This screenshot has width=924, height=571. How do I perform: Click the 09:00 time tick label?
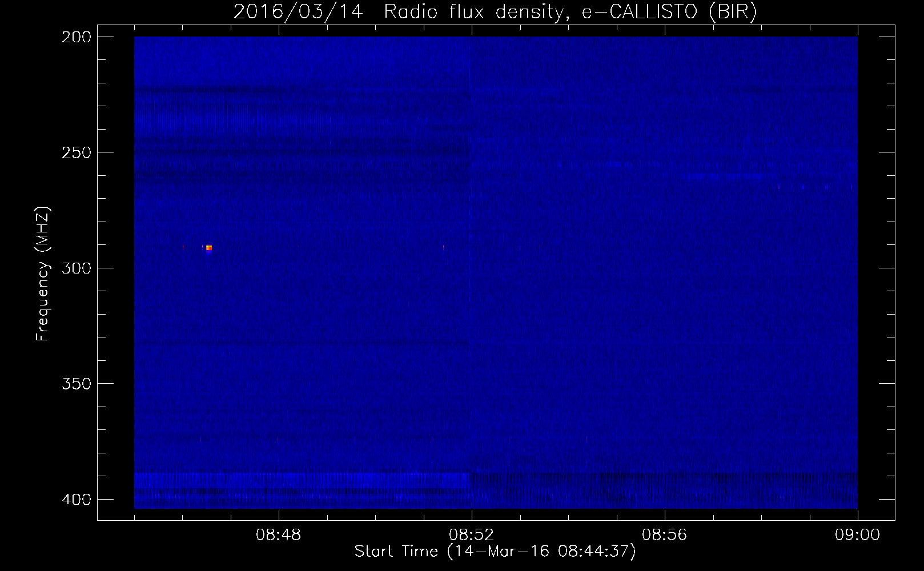click(858, 534)
